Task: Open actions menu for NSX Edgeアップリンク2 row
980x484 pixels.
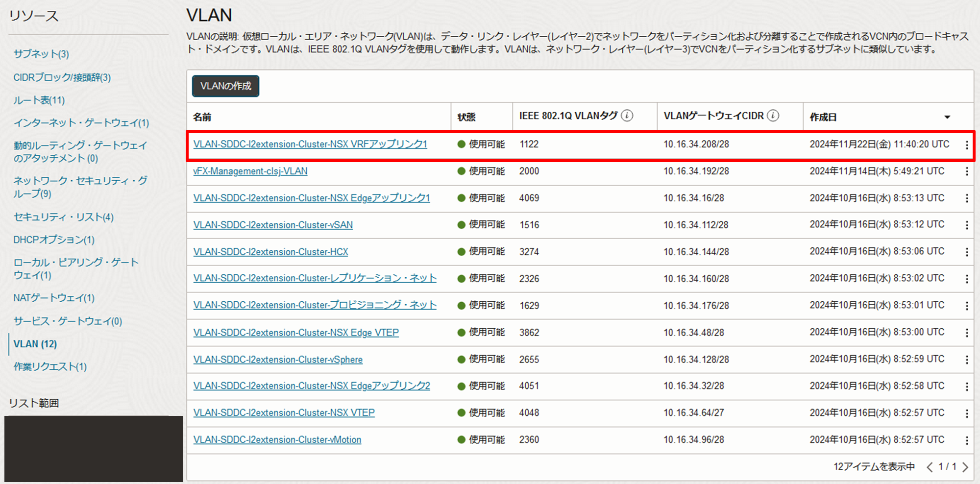Action: [966, 387]
